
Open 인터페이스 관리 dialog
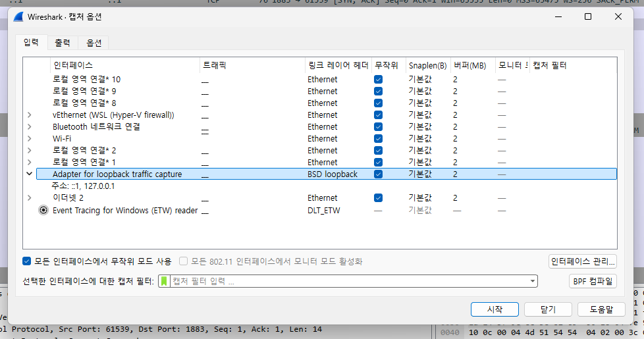[x=582, y=261]
